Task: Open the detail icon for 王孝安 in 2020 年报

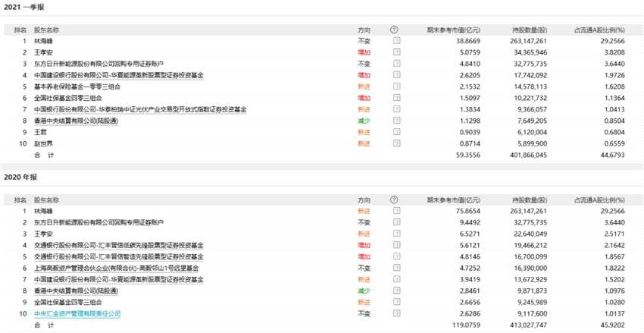Action: [x=396, y=234]
